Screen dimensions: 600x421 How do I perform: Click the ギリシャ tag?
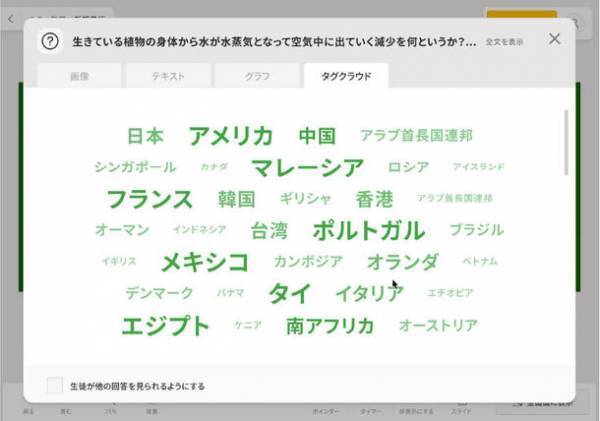pos(305,199)
